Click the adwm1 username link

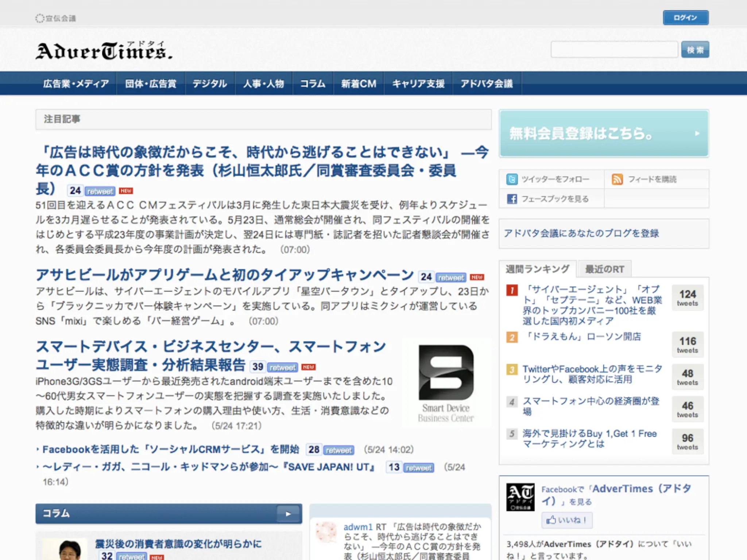click(x=358, y=527)
